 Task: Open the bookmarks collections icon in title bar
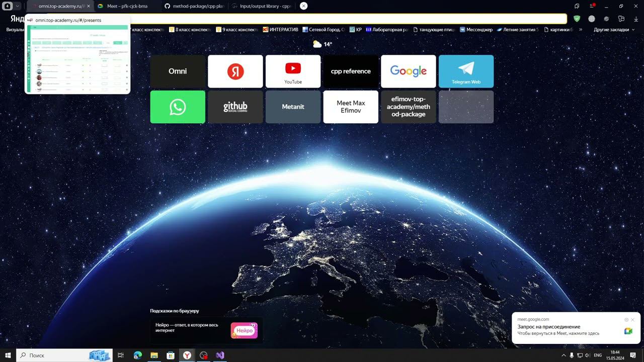click(577, 6)
